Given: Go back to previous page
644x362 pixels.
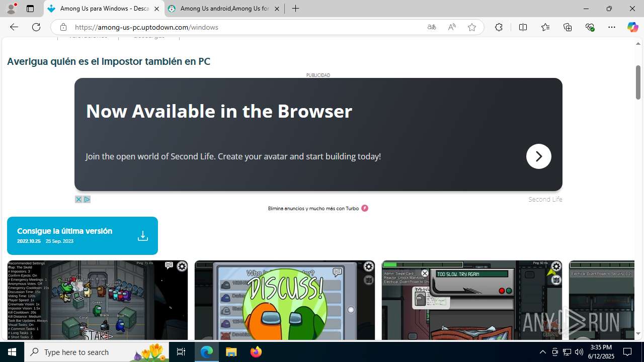Looking at the screenshot, I should pyautogui.click(x=14, y=27).
